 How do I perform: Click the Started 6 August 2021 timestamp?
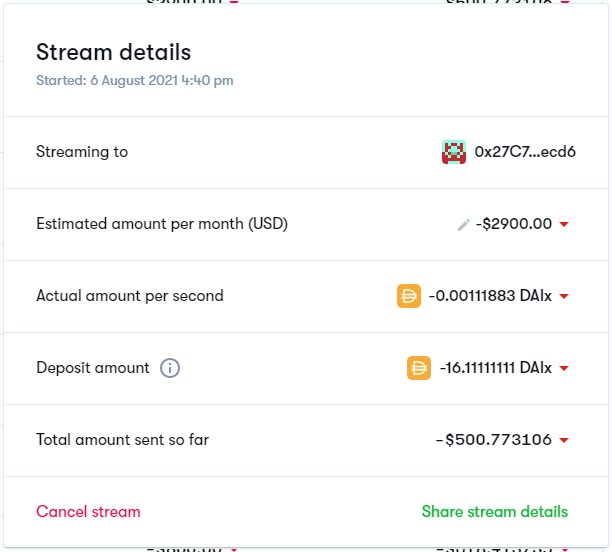(135, 80)
